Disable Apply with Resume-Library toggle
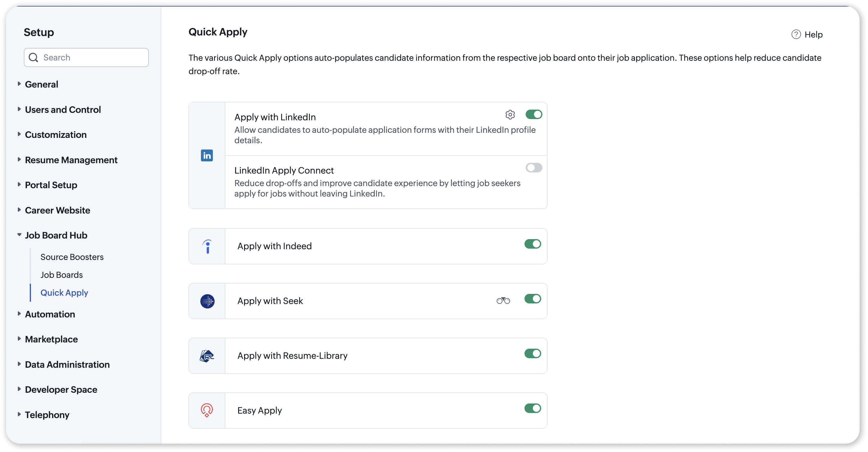 click(533, 353)
